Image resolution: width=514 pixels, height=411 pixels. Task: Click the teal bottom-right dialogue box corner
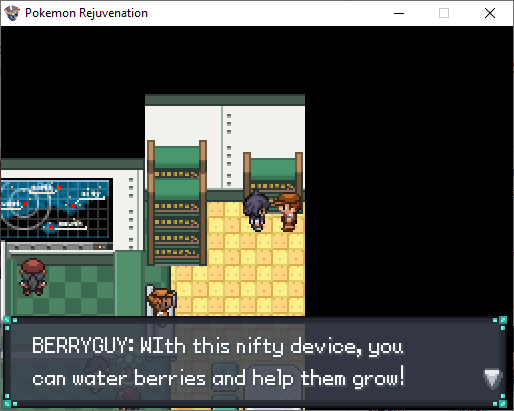point(501,401)
